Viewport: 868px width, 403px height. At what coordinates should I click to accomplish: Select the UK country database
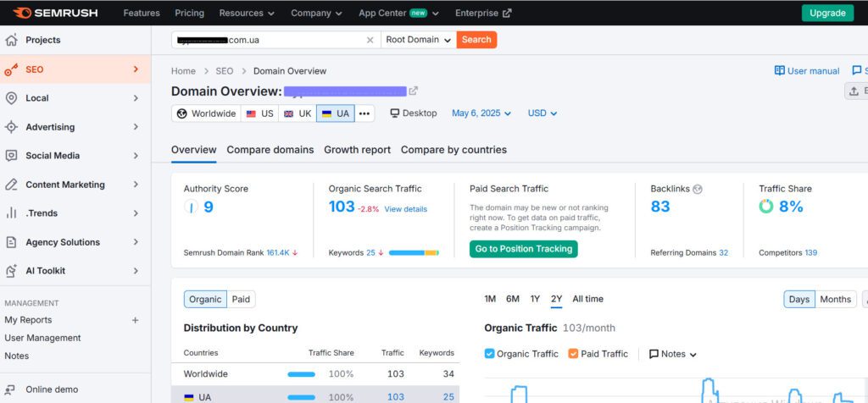(298, 113)
